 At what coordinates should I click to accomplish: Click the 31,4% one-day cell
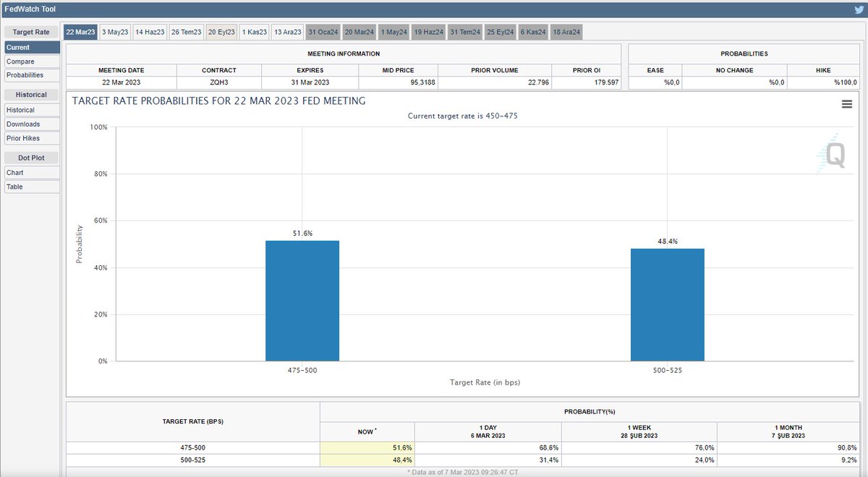(x=488, y=460)
